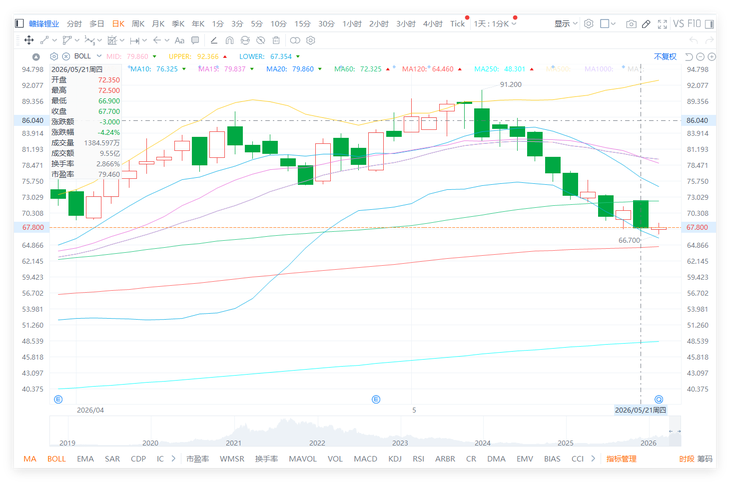Viewport: 730px width, 482px height.
Task: Click the 2021 area in timeline navigator
Action: pyautogui.click(x=233, y=442)
